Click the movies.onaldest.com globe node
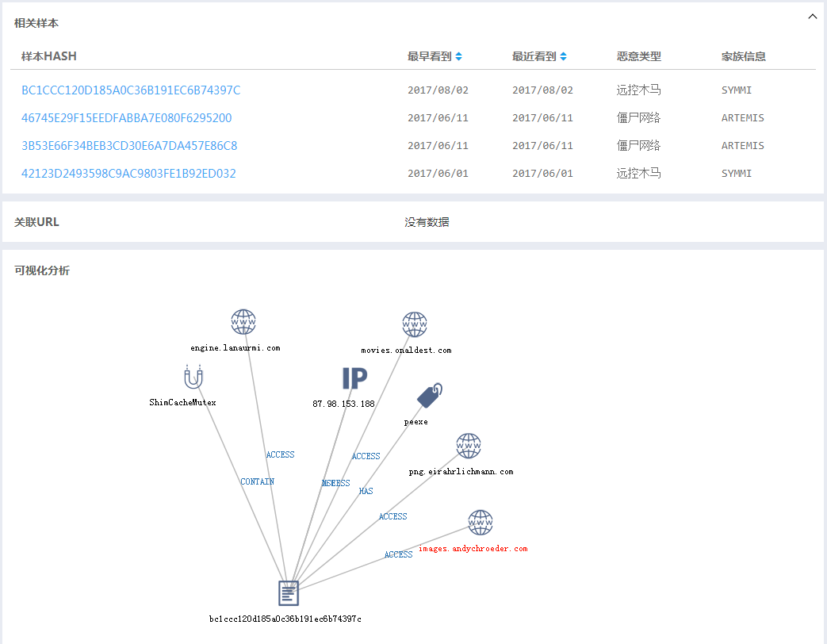The image size is (827, 644). (x=415, y=324)
